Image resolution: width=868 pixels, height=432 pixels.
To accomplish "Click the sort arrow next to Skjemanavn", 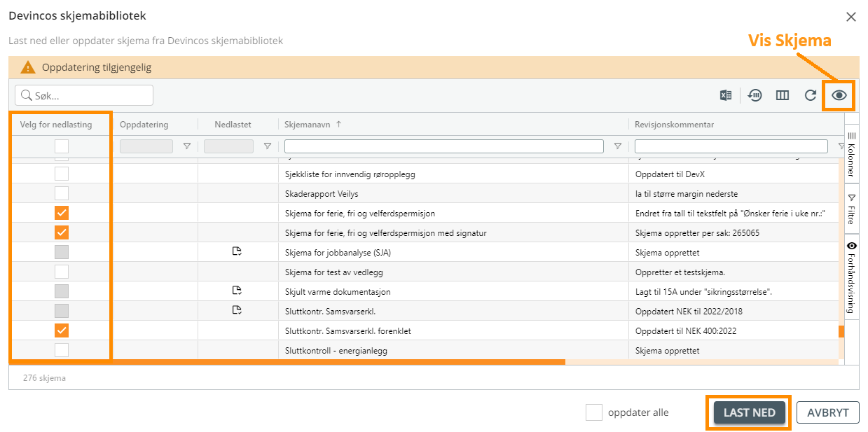I will pyautogui.click(x=339, y=124).
